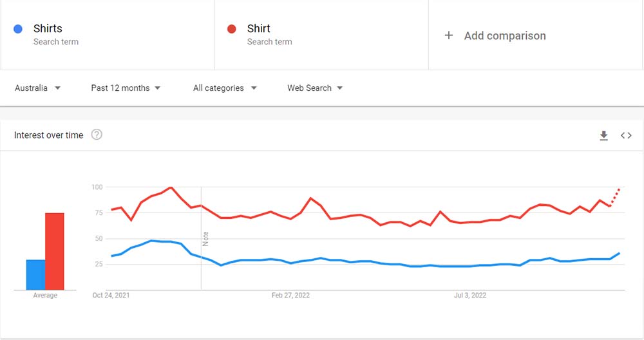The width and height of the screenshot is (644, 340).
Task: Click the Feb 27, 2022 axis label
Action: 290,295
